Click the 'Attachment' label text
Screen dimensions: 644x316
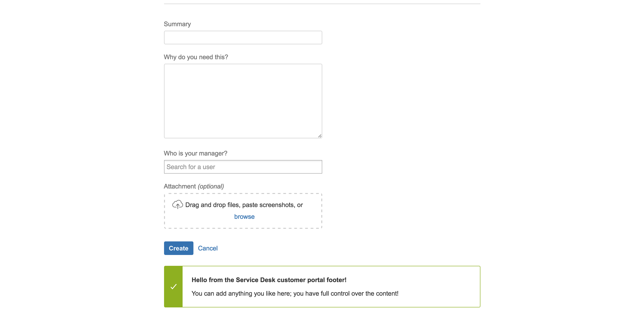(180, 186)
